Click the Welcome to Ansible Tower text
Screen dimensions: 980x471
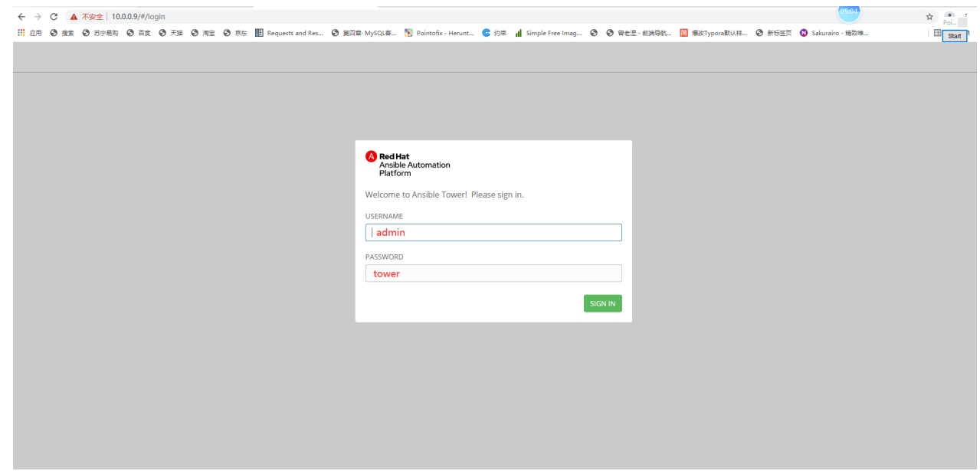(x=444, y=195)
